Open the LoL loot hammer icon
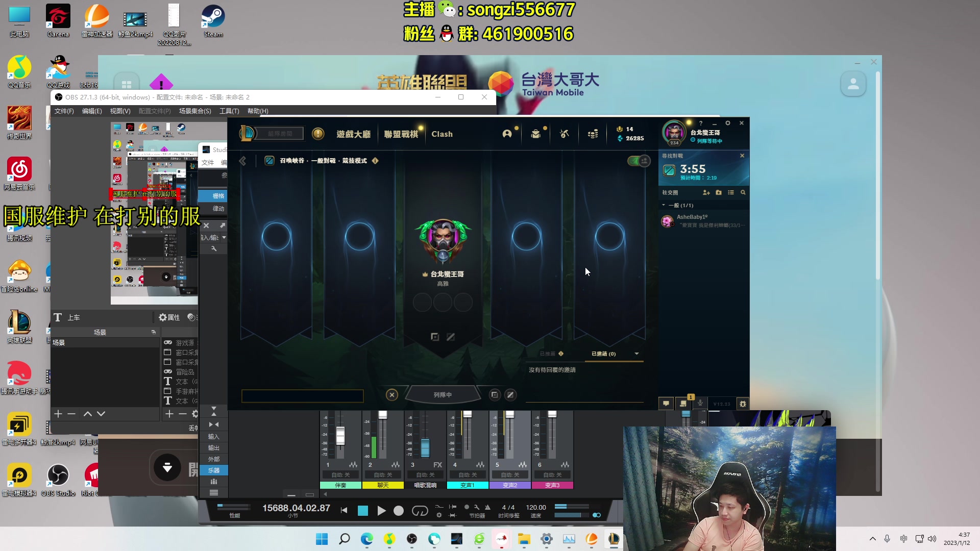The width and height of the screenshot is (980, 551). 564,134
